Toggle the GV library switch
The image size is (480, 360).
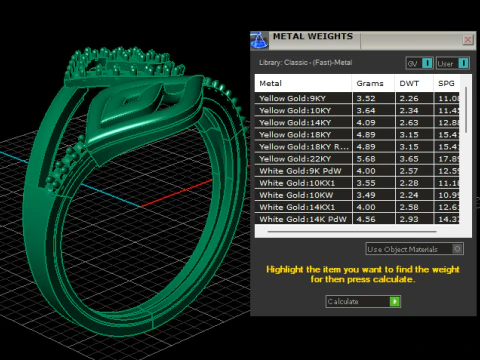419,63
